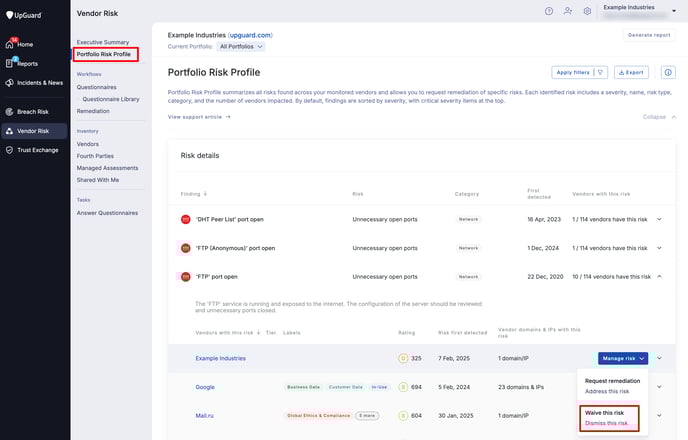Open the Mail.ru vendor link

(x=204, y=415)
